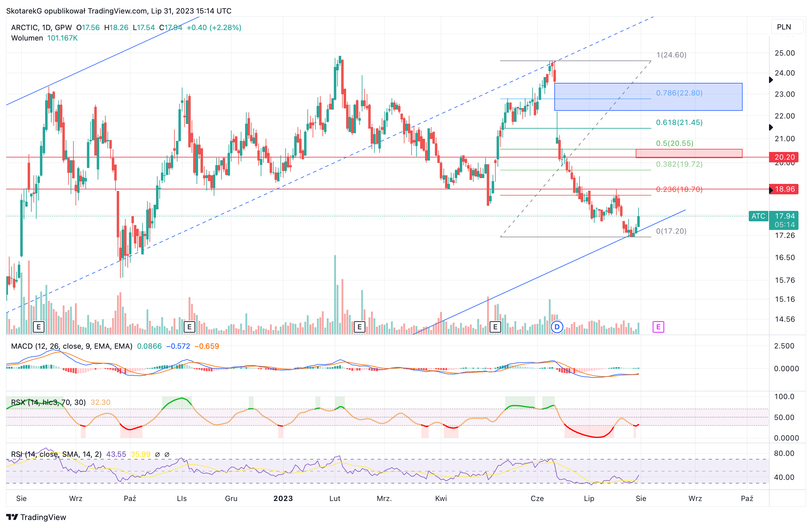Viewport: 812px width, 528px height.
Task: Click the RSX value 32.30
Action: click(x=100, y=402)
